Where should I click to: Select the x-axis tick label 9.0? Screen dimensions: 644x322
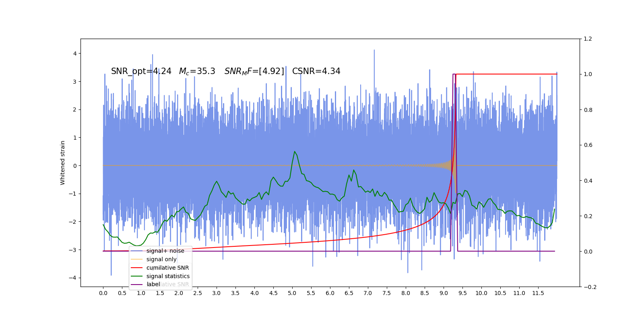[444, 293]
